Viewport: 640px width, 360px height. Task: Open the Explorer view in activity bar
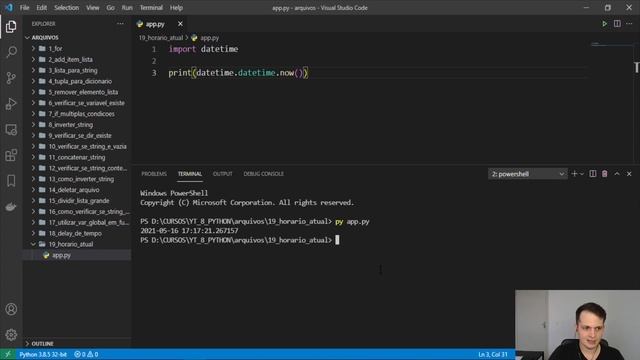[x=11, y=27]
